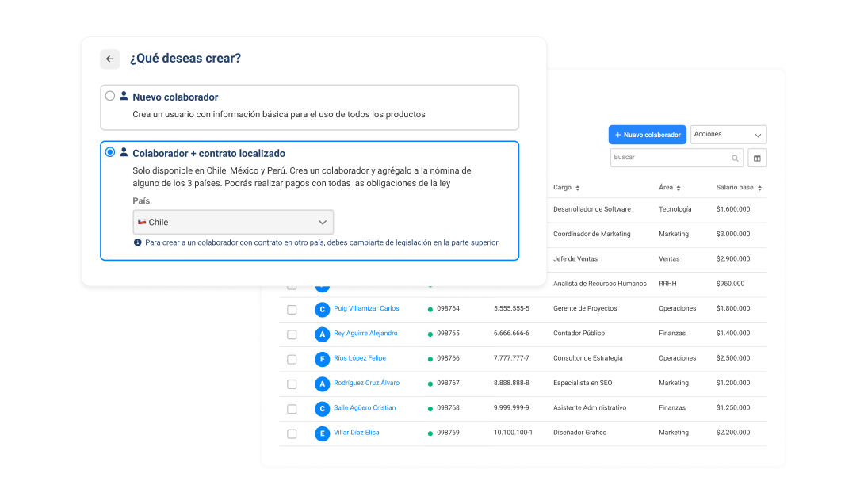
Task: Click avatar icon for Ríos López Felipe
Action: point(322,359)
